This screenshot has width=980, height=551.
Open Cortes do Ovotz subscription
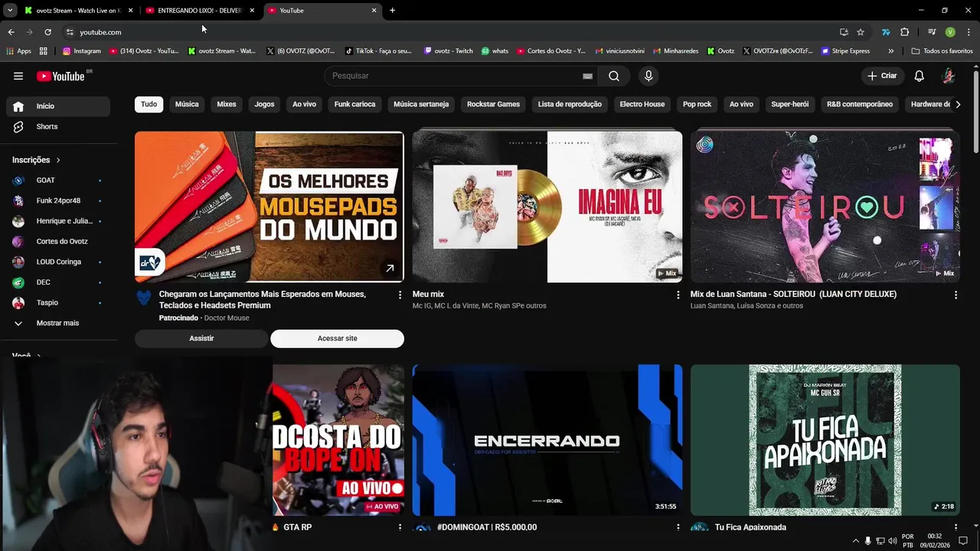(58, 241)
